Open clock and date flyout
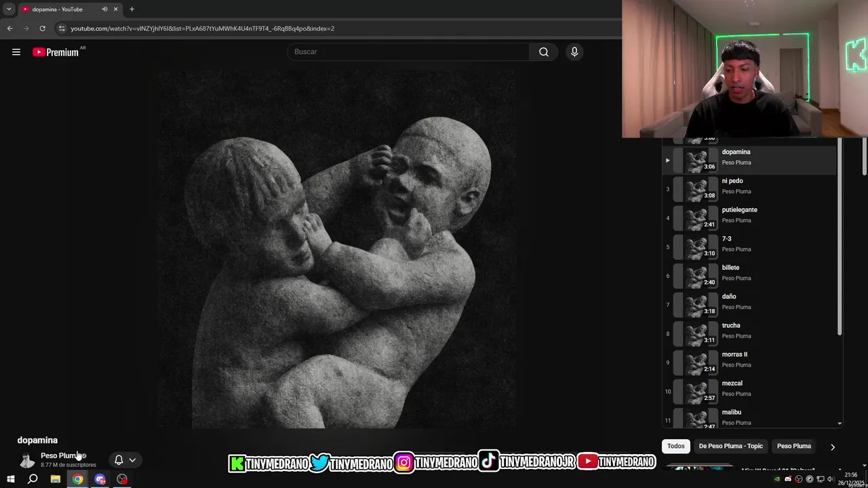The image size is (868, 488). tap(852, 479)
